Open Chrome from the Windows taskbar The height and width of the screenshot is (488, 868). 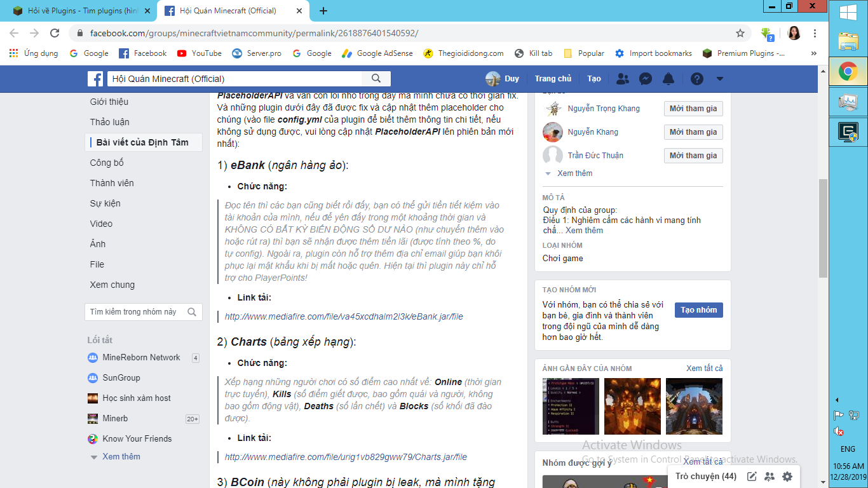pos(848,72)
